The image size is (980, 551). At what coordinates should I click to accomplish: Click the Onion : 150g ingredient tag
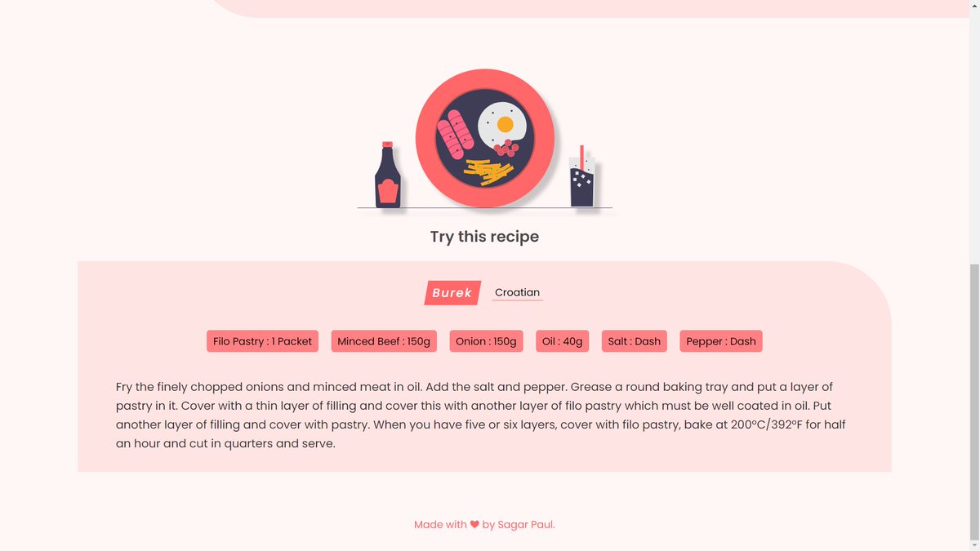(x=486, y=341)
